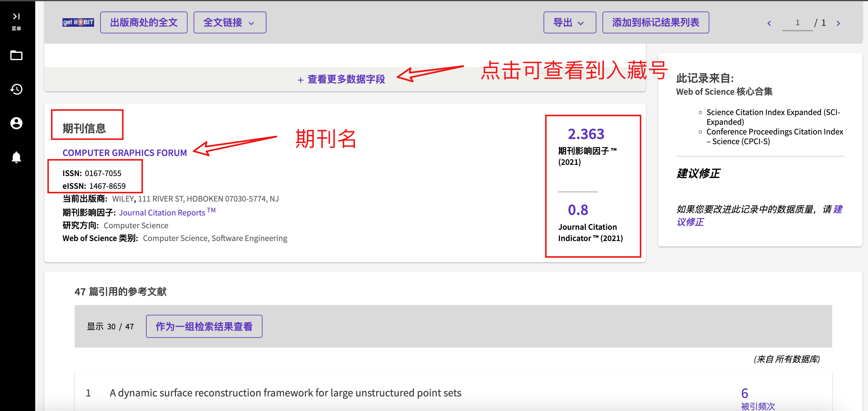The width and height of the screenshot is (868, 411).
Task: Select Conference Proceedings Citation Index entry
Action: click(775, 136)
